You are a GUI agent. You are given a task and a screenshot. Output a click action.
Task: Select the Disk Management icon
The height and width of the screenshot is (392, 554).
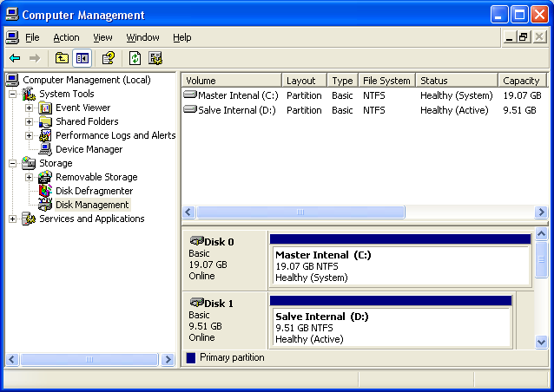tap(45, 205)
